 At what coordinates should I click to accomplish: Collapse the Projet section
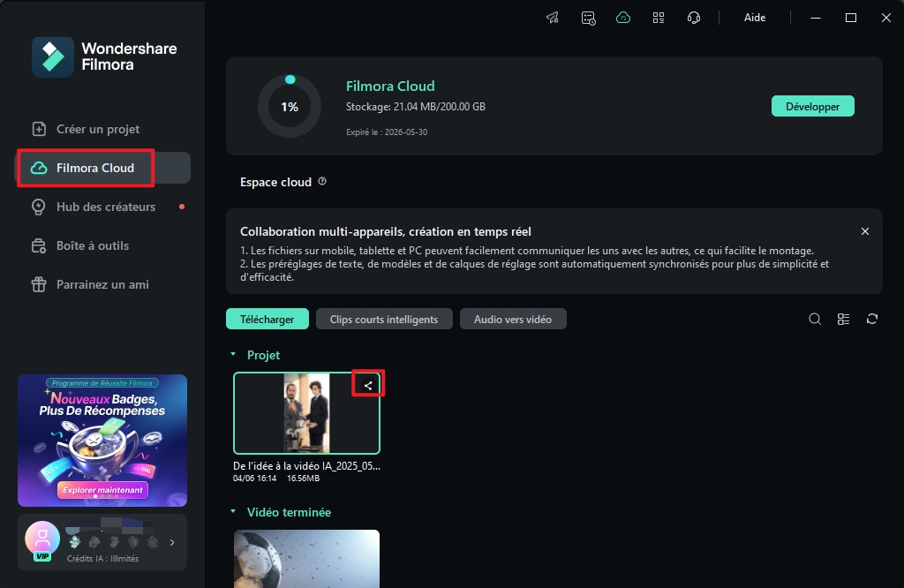(x=233, y=355)
